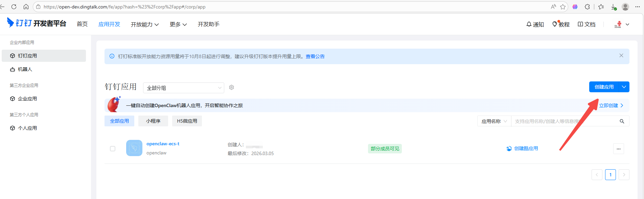Open 教程 tutorials link

point(561,24)
